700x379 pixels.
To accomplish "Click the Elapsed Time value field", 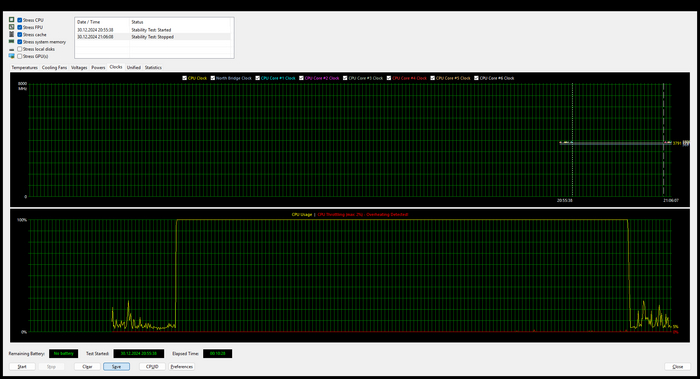I will coord(217,354).
